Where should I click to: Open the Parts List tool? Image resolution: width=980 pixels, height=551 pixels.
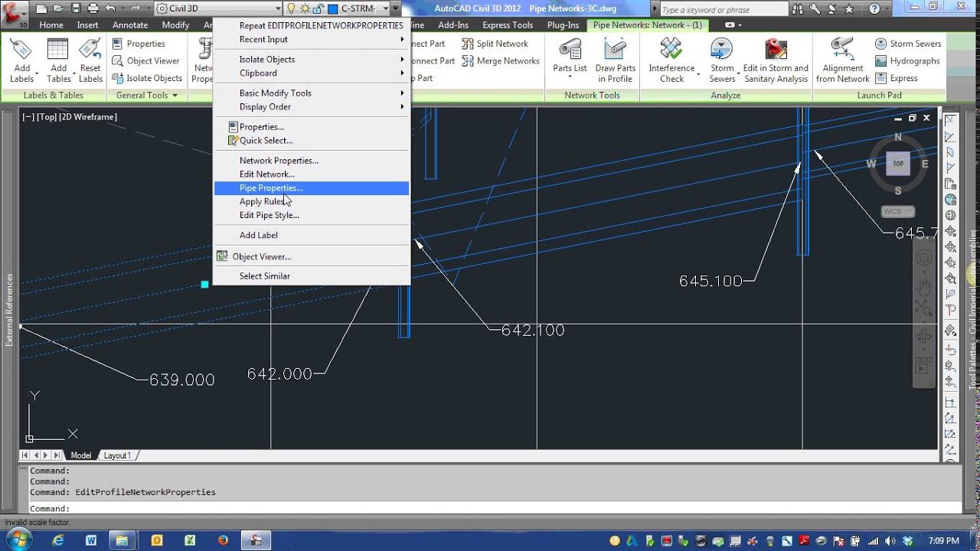pyautogui.click(x=570, y=60)
